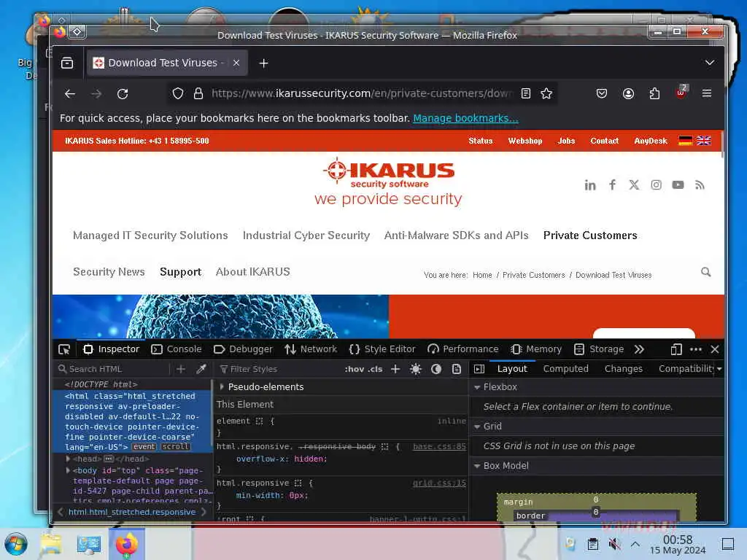This screenshot has height=560, width=747.
Task: Open the Extensions puzzle icon
Action: (654, 93)
